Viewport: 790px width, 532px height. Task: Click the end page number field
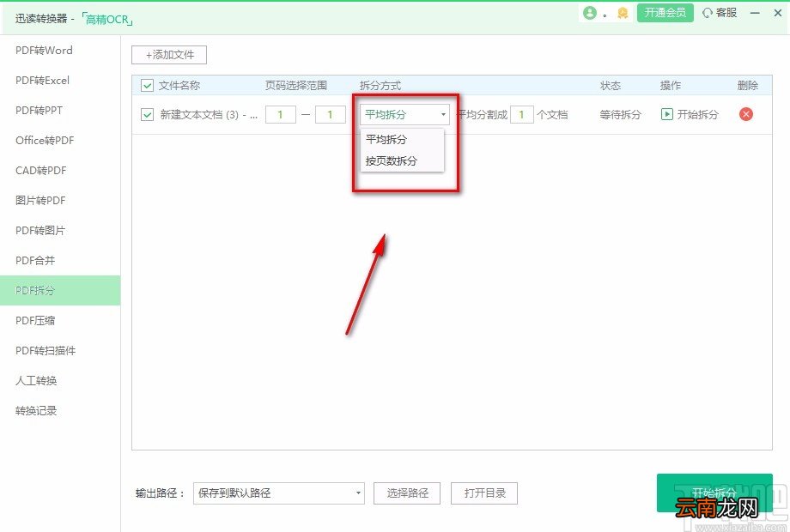[x=331, y=115]
